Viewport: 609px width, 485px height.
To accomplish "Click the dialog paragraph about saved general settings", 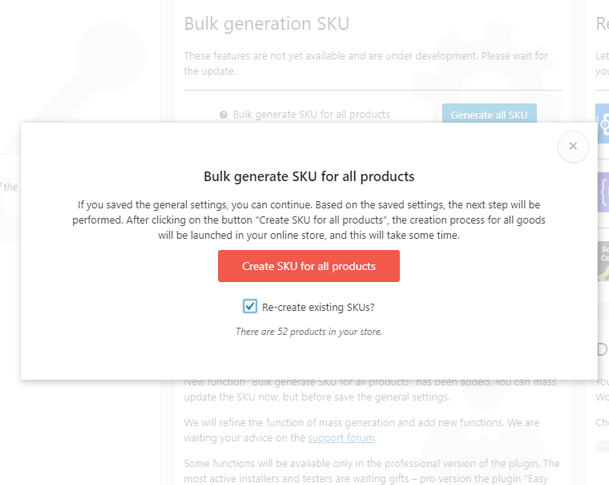I will click(x=309, y=220).
